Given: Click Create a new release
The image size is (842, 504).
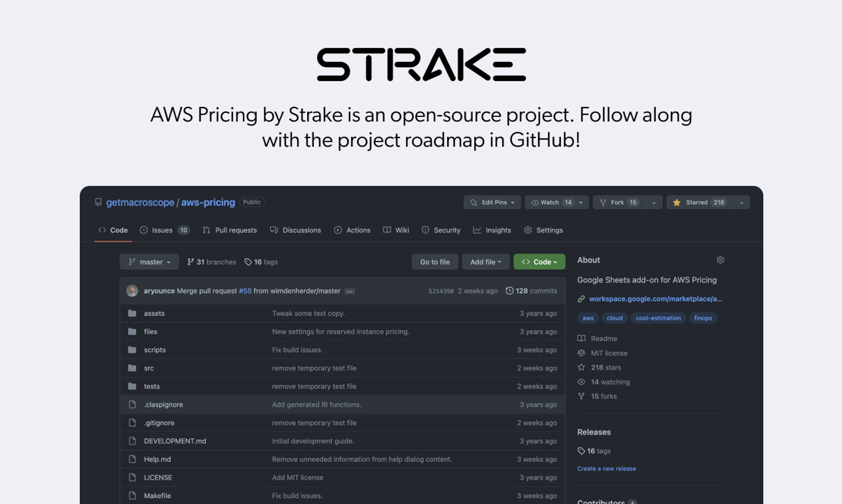Looking at the screenshot, I should click(x=607, y=469).
